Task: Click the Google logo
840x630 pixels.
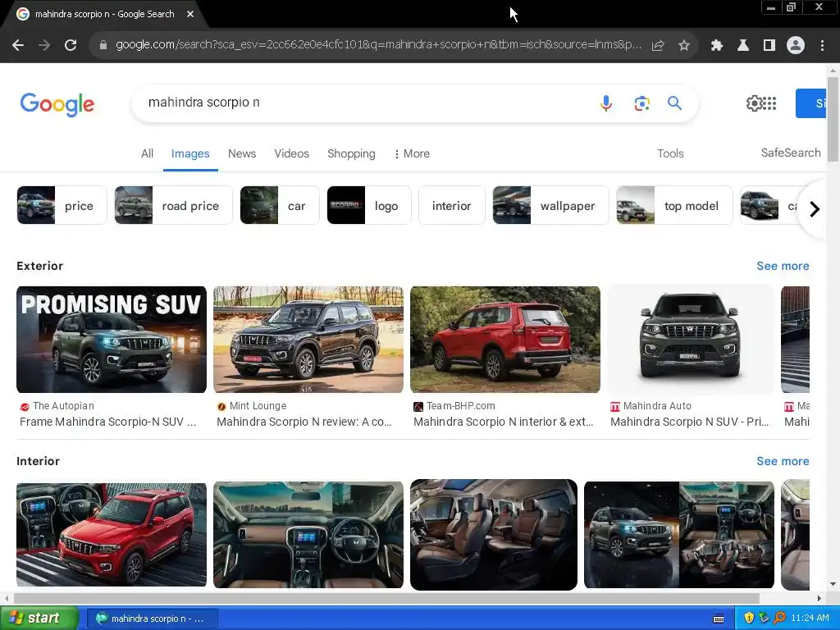Action: click(x=57, y=104)
